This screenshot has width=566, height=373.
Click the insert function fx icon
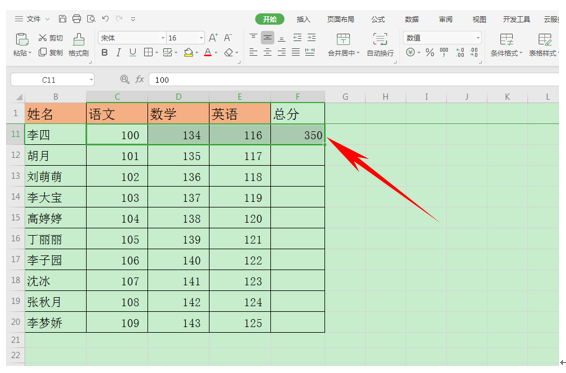[140, 79]
